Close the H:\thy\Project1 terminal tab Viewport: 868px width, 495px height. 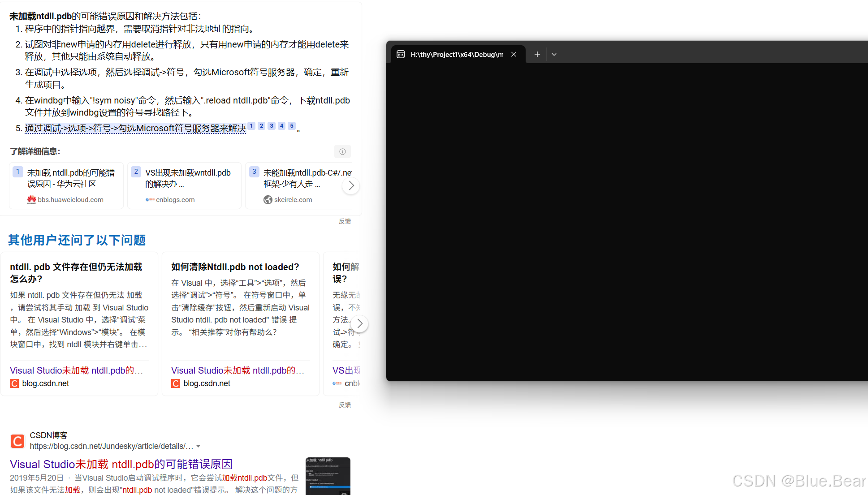click(x=514, y=54)
